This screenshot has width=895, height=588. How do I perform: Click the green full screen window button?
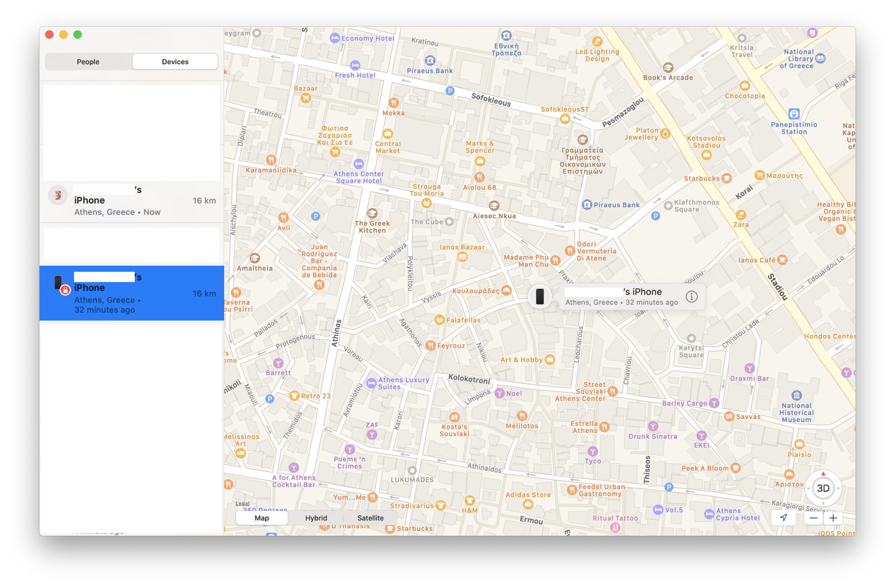click(78, 34)
